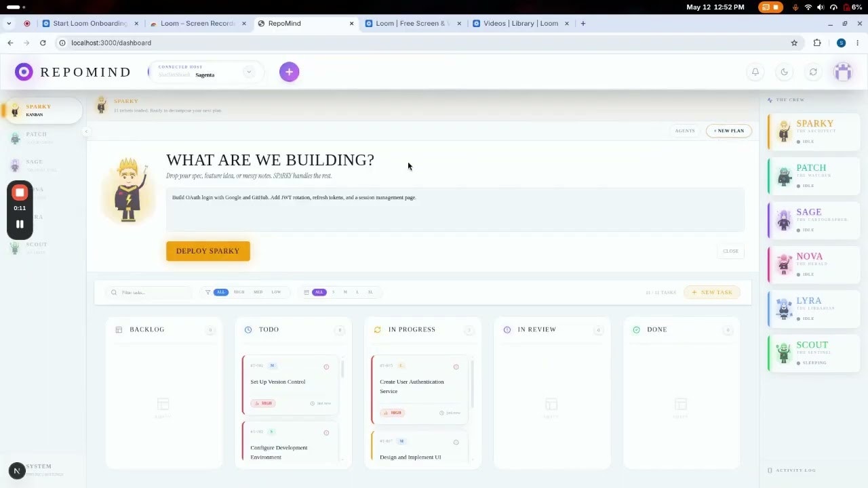Stop the Loom recording

pos(20,192)
